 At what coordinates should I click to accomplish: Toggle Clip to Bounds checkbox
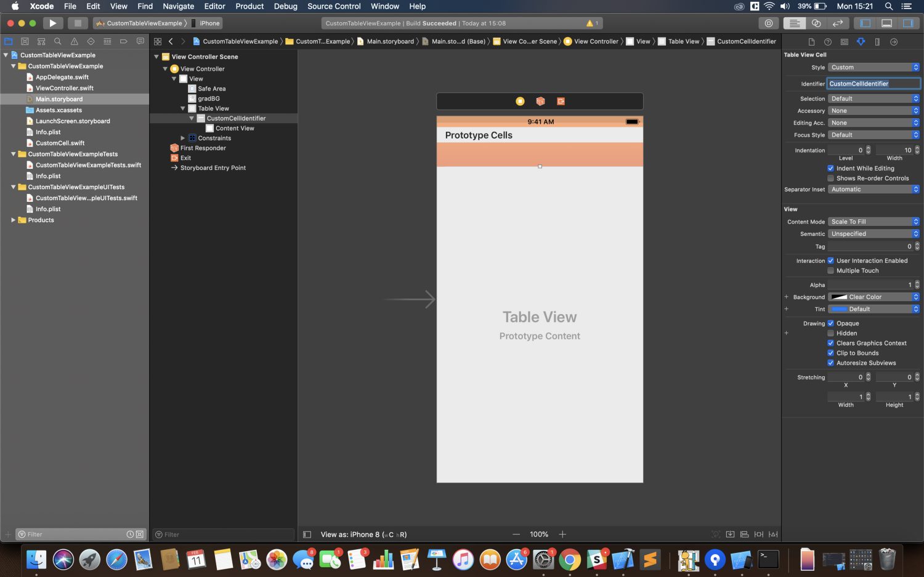830,353
